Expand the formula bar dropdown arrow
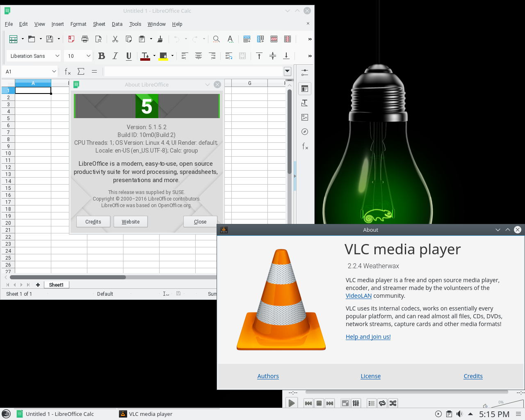The image size is (525, 420). [x=288, y=71]
